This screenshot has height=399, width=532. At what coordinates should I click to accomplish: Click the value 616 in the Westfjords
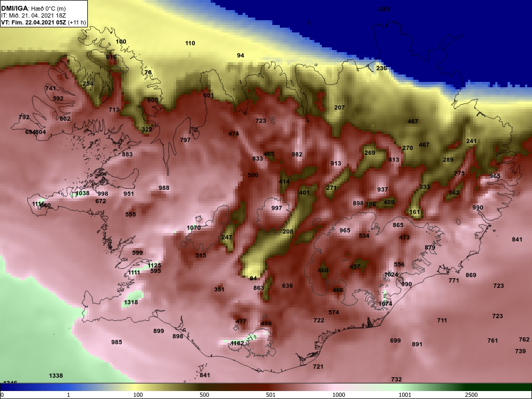click(111, 57)
